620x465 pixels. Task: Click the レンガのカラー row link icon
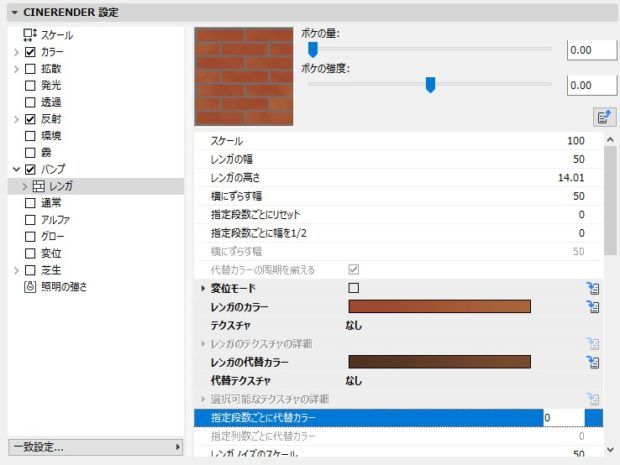click(x=593, y=307)
